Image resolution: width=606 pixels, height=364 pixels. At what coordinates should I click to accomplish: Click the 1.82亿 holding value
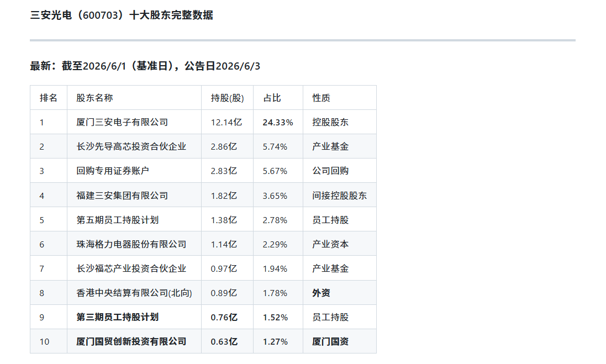[x=224, y=196]
